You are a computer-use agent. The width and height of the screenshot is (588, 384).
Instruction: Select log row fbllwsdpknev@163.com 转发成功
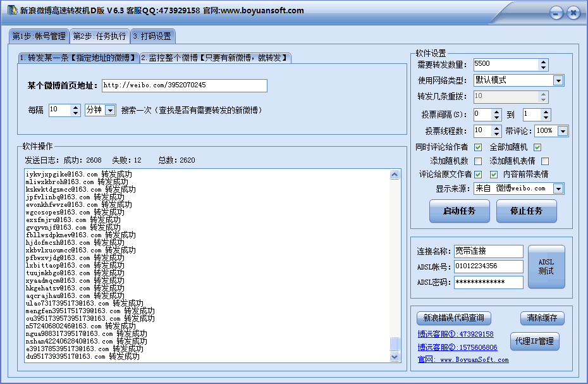(81, 235)
